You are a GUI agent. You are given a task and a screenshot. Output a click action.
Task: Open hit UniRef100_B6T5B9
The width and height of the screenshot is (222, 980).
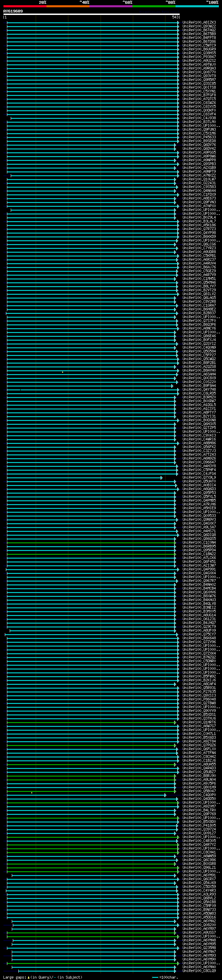click(x=199, y=34)
